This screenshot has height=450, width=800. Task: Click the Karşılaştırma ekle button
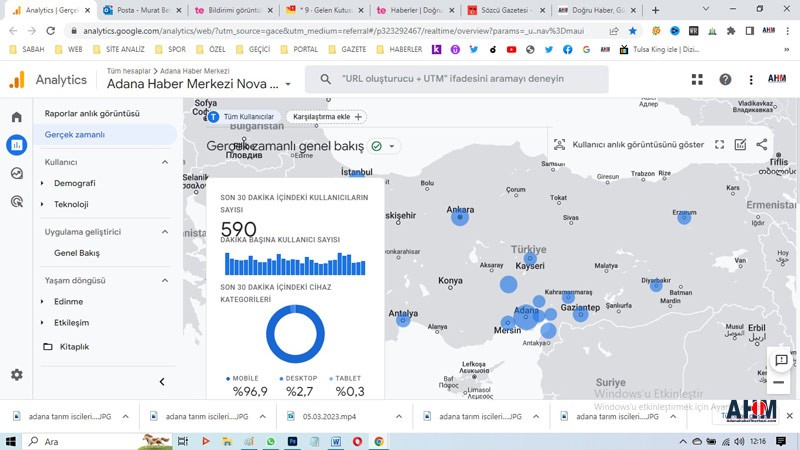point(326,117)
